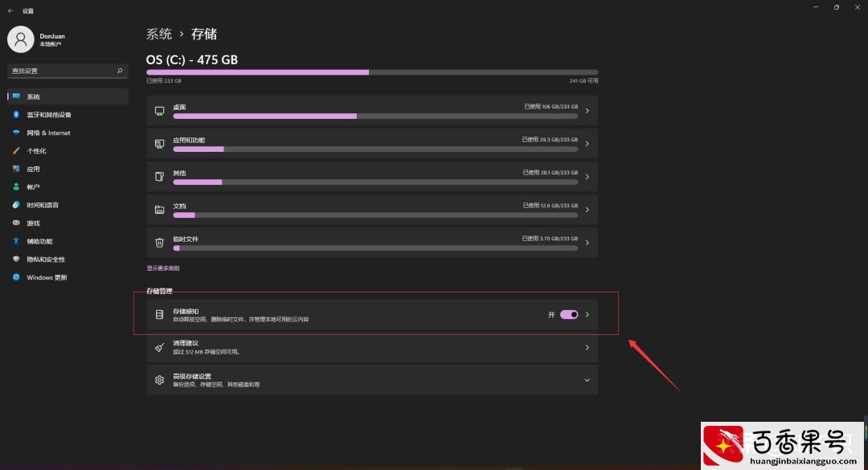This screenshot has width=868, height=470.
Task: Click the 清理建议 broom icon
Action: pyautogui.click(x=159, y=348)
